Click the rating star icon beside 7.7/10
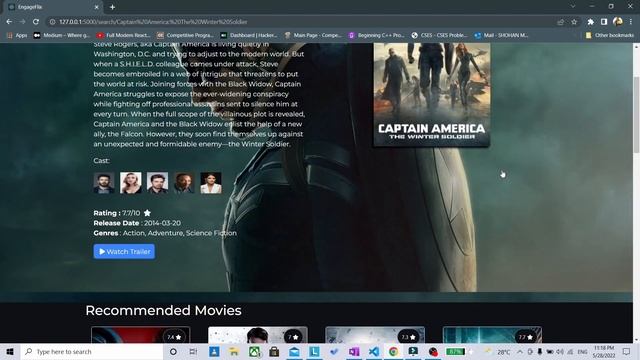 pos(147,213)
